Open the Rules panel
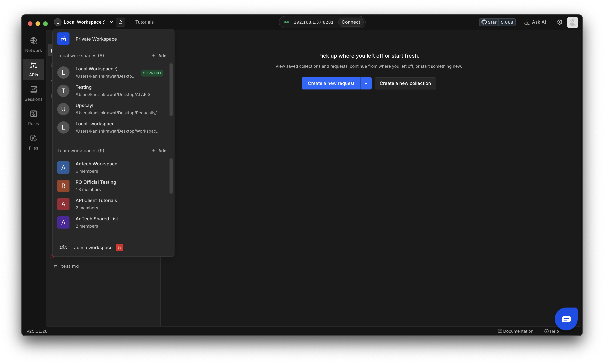This screenshot has width=604, height=364. point(33,118)
